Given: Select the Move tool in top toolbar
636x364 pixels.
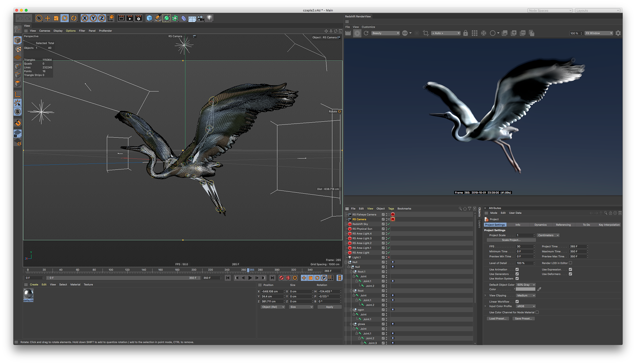Looking at the screenshot, I should pos(48,18).
